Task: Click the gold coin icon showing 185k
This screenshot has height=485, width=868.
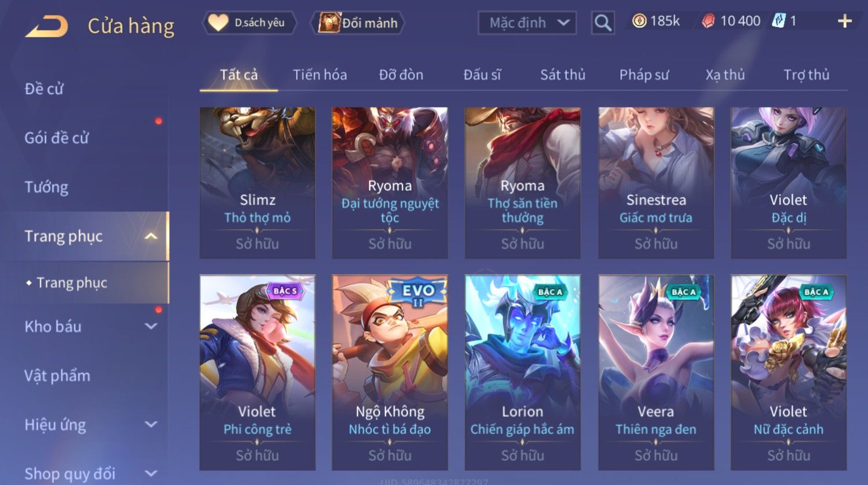Action: [639, 21]
